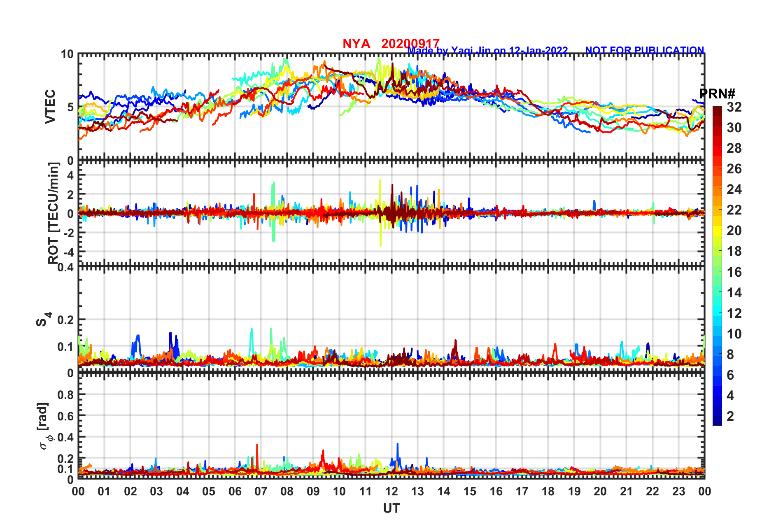Image resolution: width=783 pixels, height=532 pixels.
Task: Click the ROT axis tick label "-2"
Action: (x=68, y=233)
